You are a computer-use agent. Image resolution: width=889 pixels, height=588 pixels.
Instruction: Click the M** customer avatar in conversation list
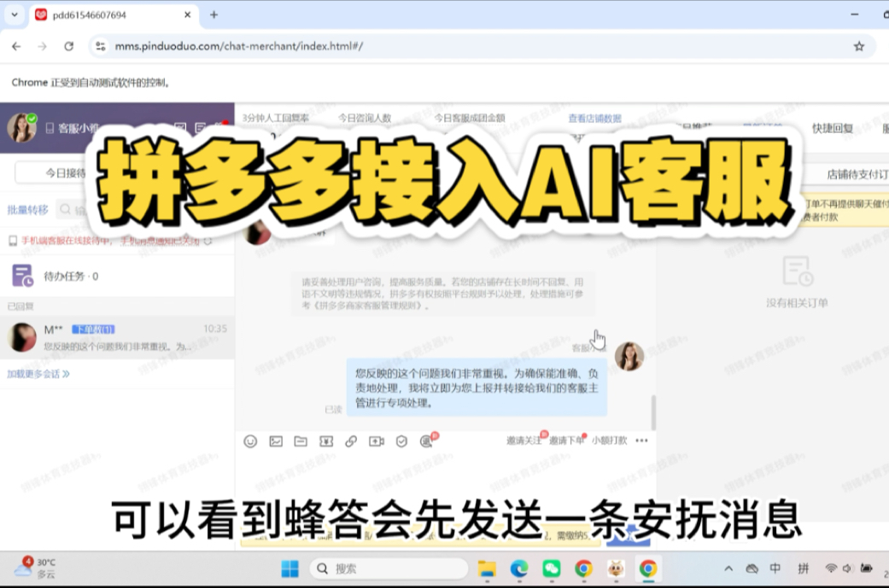(x=23, y=338)
